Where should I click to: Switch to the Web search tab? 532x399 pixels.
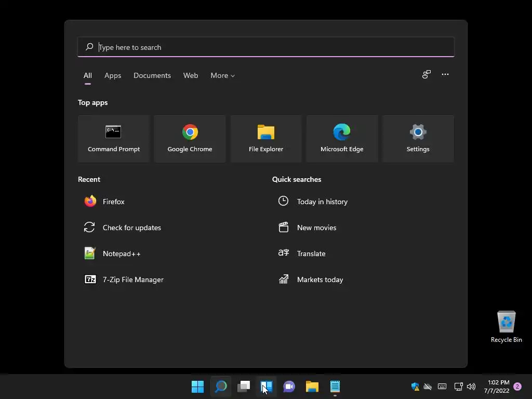click(x=191, y=76)
